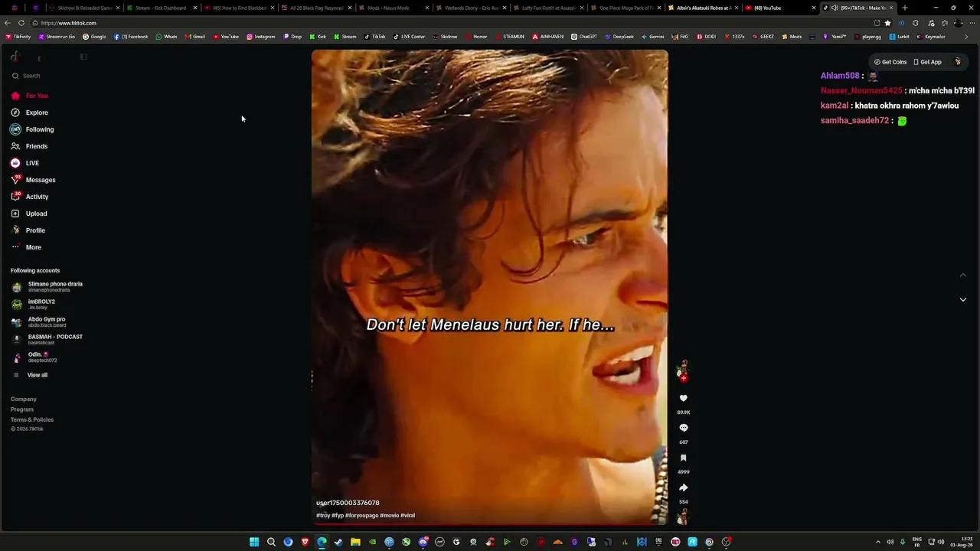The image size is (980, 551).
Task: Open the Upload page
Action: (x=29, y=214)
